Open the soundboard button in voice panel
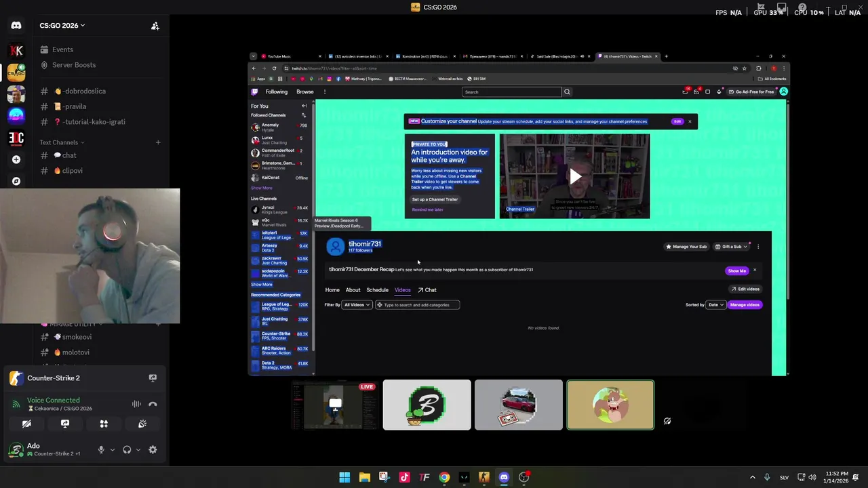Viewport: 868px width, 488px height. pyautogui.click(x=142, y=424)
